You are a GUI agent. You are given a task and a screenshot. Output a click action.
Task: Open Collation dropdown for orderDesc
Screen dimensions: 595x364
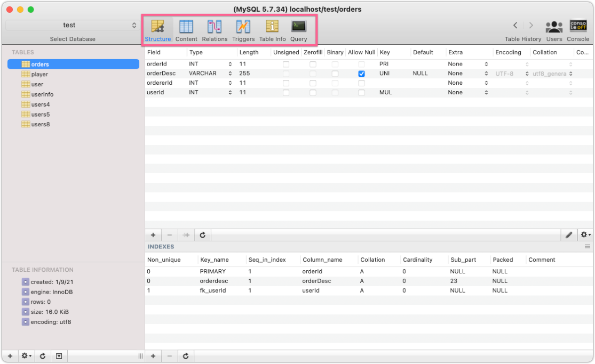point(570,74)
